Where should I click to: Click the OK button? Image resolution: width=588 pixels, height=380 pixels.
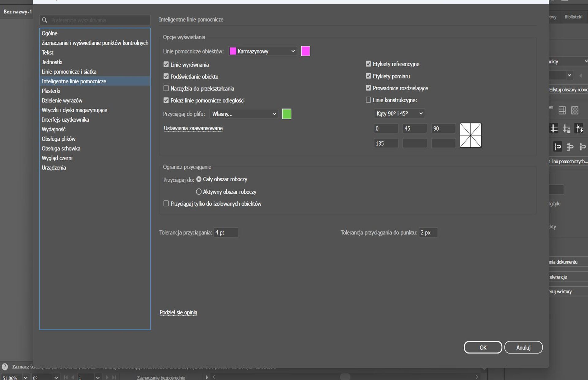(483, 347)
